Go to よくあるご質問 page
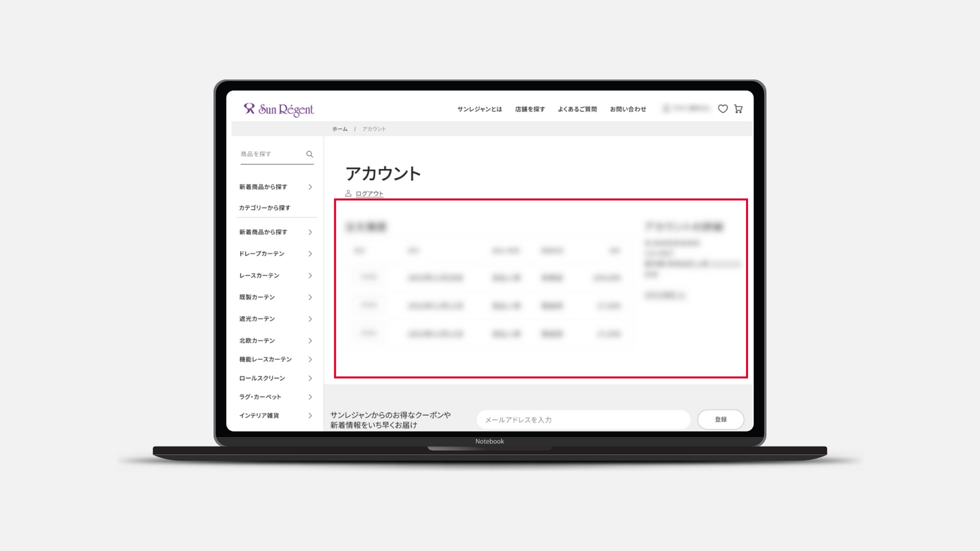Image resolution: width=980 pixels, height=551 pixels. coord(577,109)
